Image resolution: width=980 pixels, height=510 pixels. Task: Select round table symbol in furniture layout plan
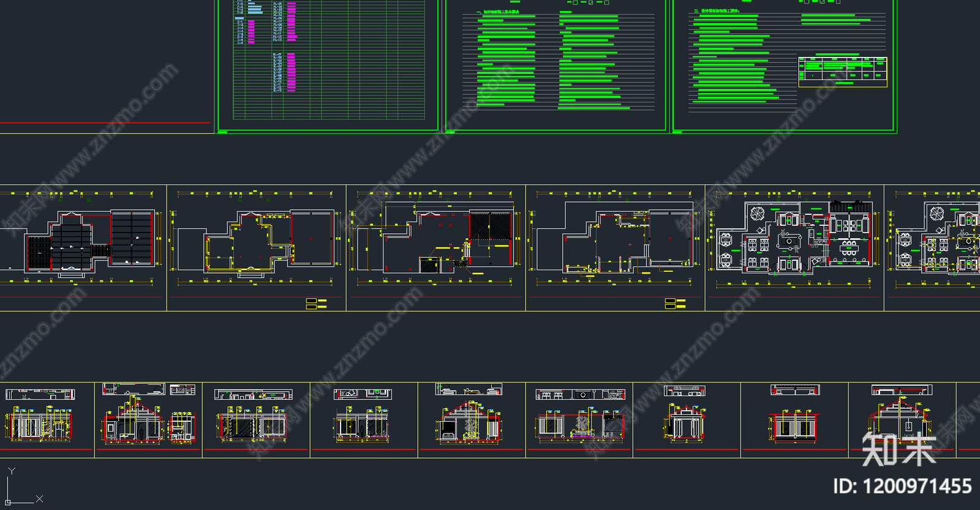[x=758, y=213]
